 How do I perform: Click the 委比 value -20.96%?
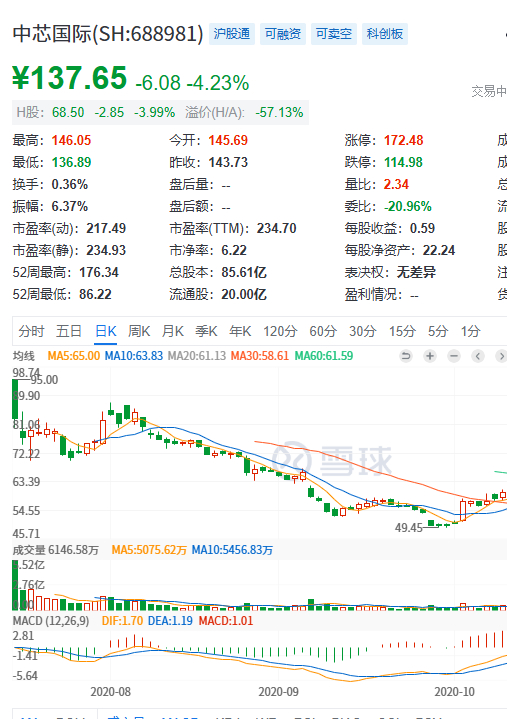[408, 206]
